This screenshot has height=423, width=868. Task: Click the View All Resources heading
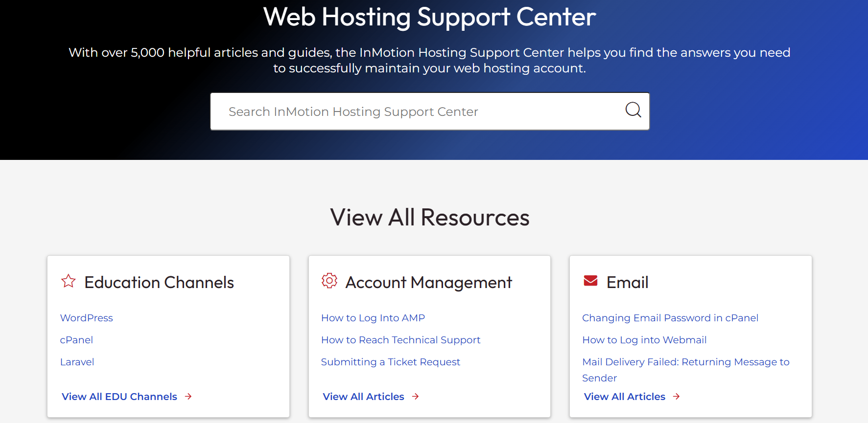[430, 218]
